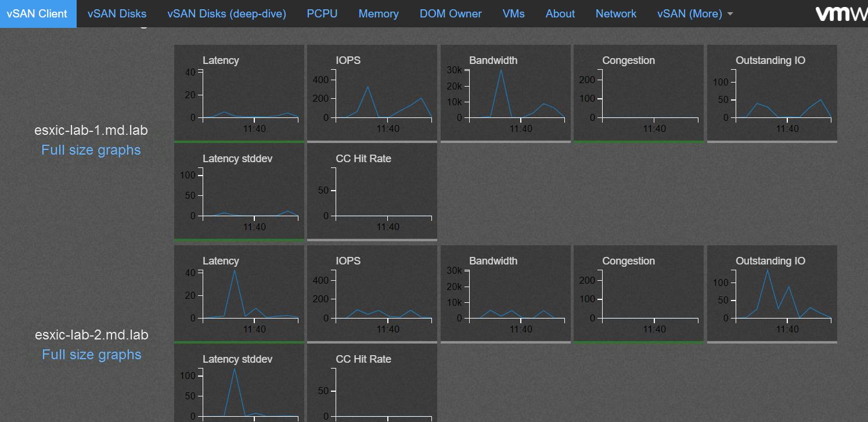Switch to the vSAN Disks tab
Image resolution: width=868 pixels, height=422 pixels.
click(x=117, y=13)
